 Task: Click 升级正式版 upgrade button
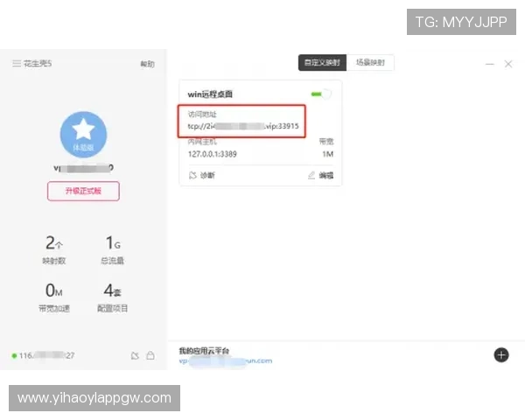point(83,191)
